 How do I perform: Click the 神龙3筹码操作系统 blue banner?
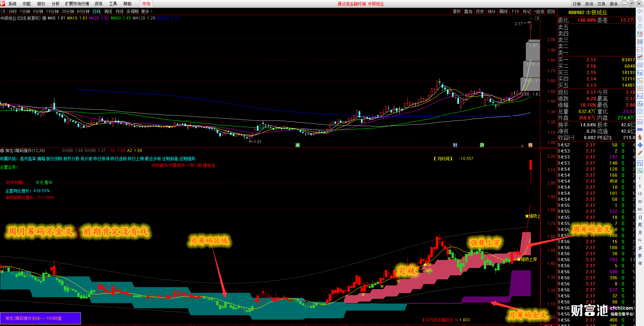[x=40, y=318]
